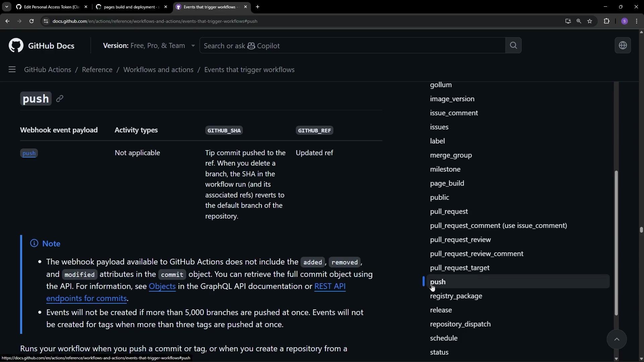Bookmark this page with star icon

coord(590,21)
